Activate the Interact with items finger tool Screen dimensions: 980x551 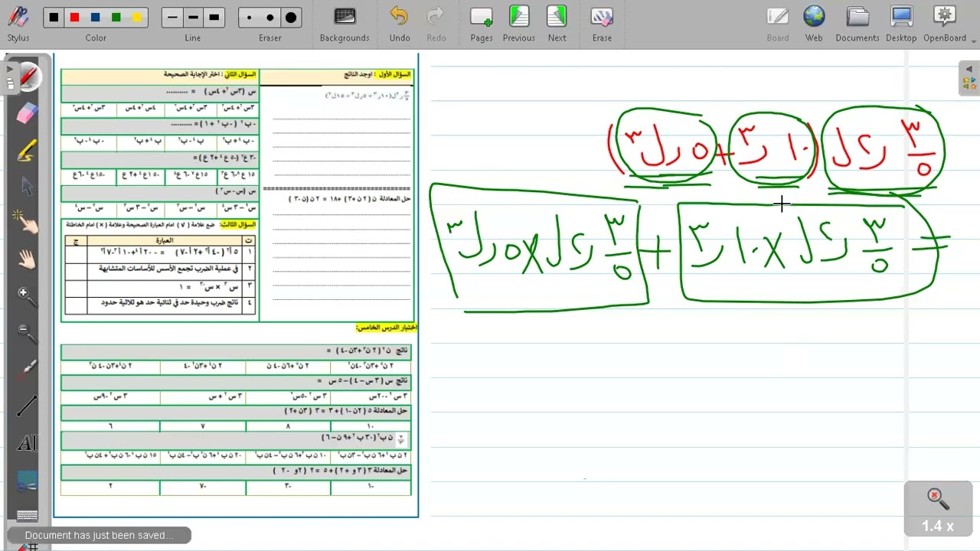point(27,223)
